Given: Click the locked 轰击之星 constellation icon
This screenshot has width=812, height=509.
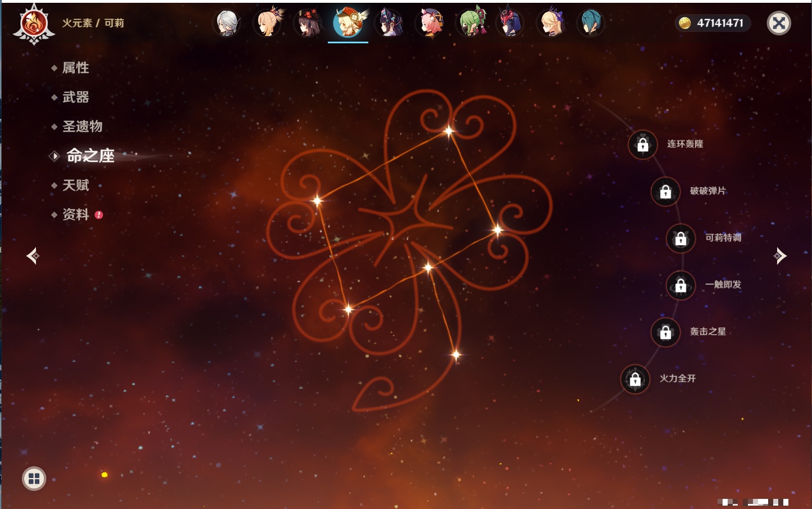Looking at the screenshot, I should [x=666, y=332].
